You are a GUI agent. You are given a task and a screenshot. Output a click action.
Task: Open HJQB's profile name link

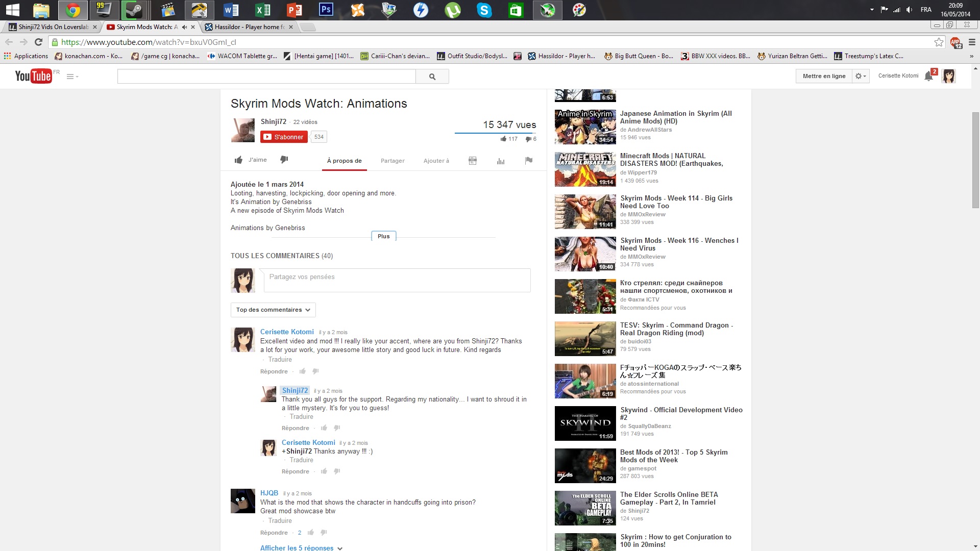[269, 493]
